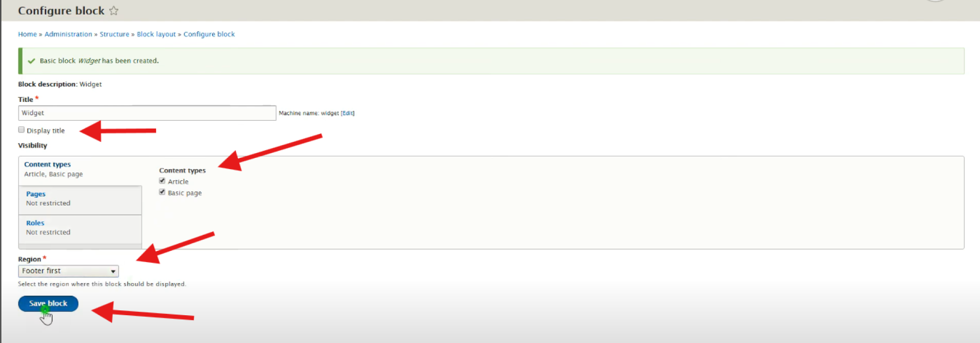
Task: Navigate to Structure in the breadcrumb
Action: pyautogui.click(x=115, y=34)
